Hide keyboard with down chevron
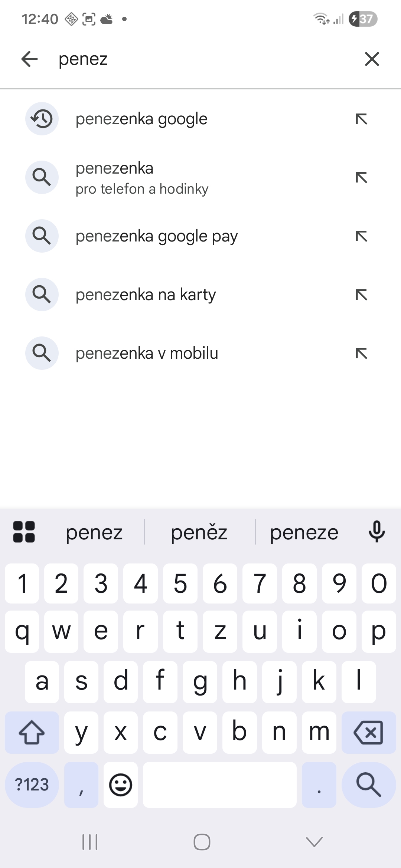This screenshot has height=868, width=401. [x=314, y=842]
